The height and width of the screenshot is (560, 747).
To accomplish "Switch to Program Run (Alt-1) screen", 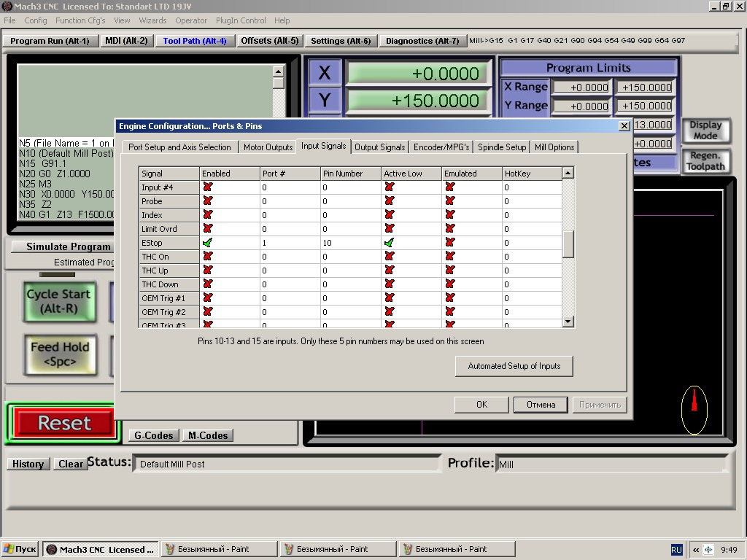I will 50,41.
